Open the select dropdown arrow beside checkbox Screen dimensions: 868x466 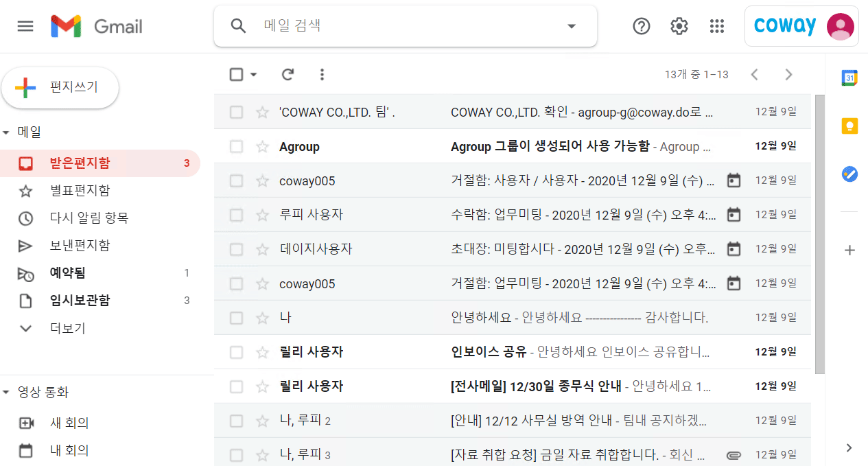pyautogui.click(x=253, y=74)
